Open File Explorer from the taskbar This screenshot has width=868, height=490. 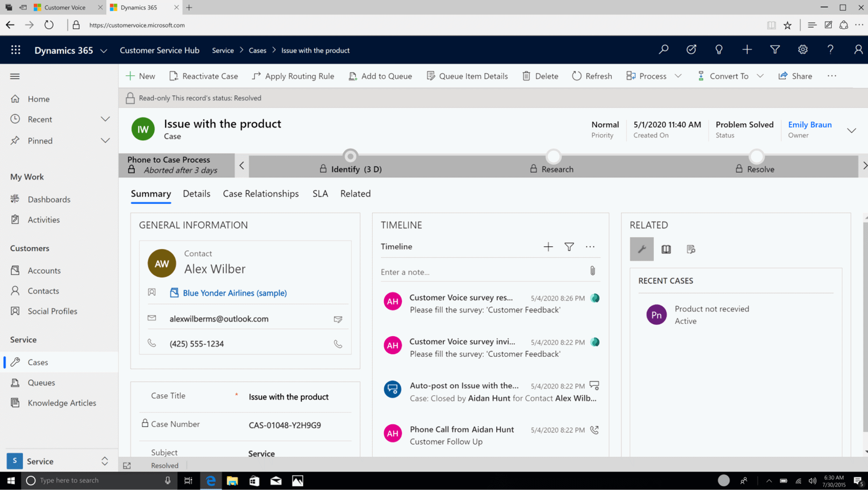point(232,481)
